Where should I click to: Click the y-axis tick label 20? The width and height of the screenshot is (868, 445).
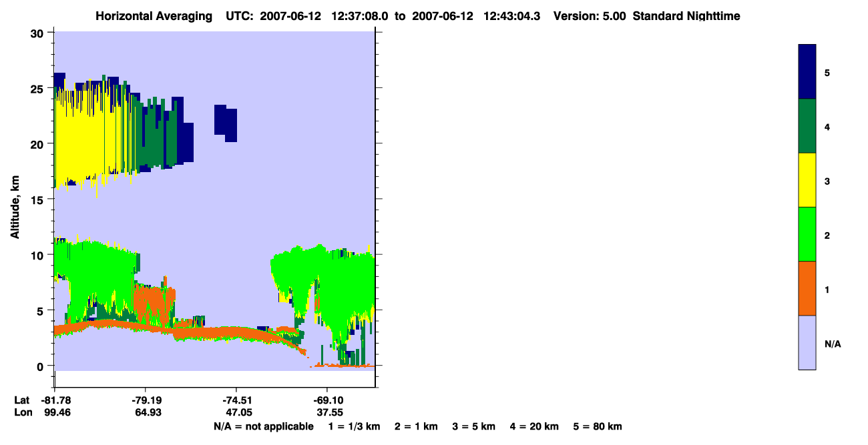(39, 143)
